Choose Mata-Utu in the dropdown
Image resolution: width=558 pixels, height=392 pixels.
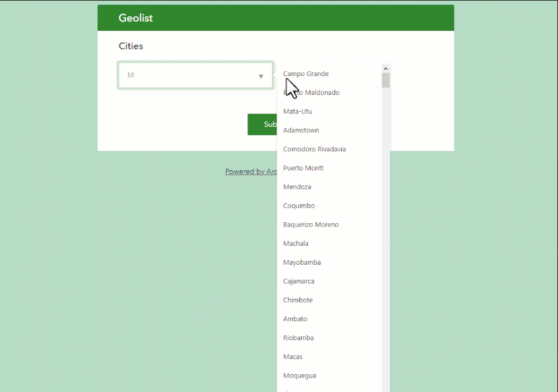click(x=297, y=111)
